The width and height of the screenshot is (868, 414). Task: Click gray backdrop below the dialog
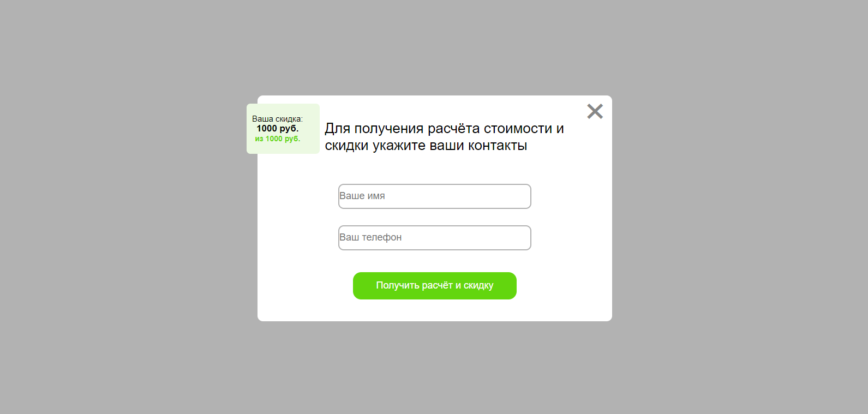click(x=435, y=368)
